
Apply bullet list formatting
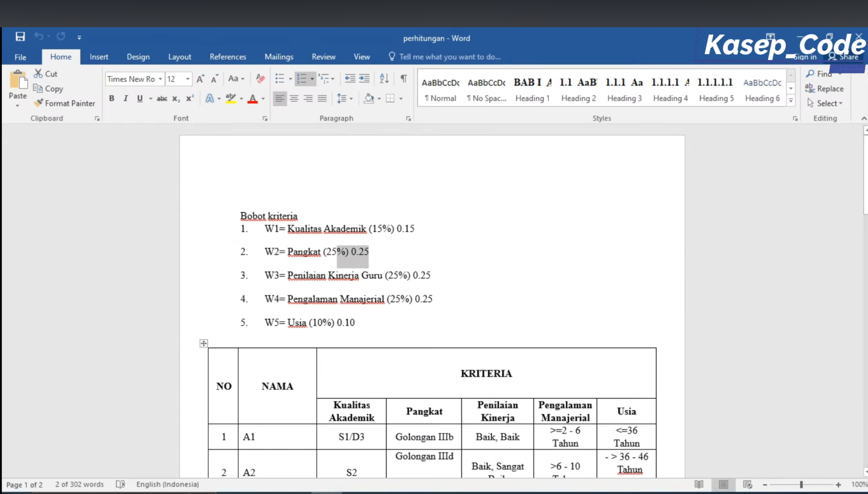[x=279, y=79]
